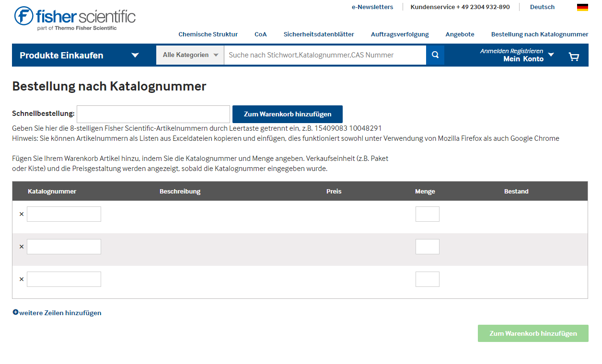Open the Auftragsverfolgung link
Image resolution: width=602 pixels, height=364 pixels.
pyautogui.click(x=400, y=34)
